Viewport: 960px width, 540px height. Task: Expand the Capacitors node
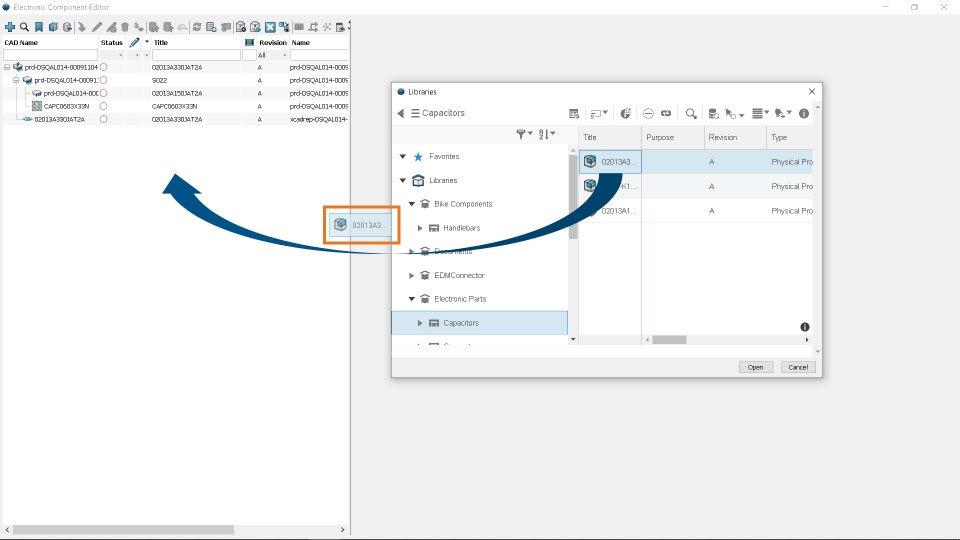420,323
